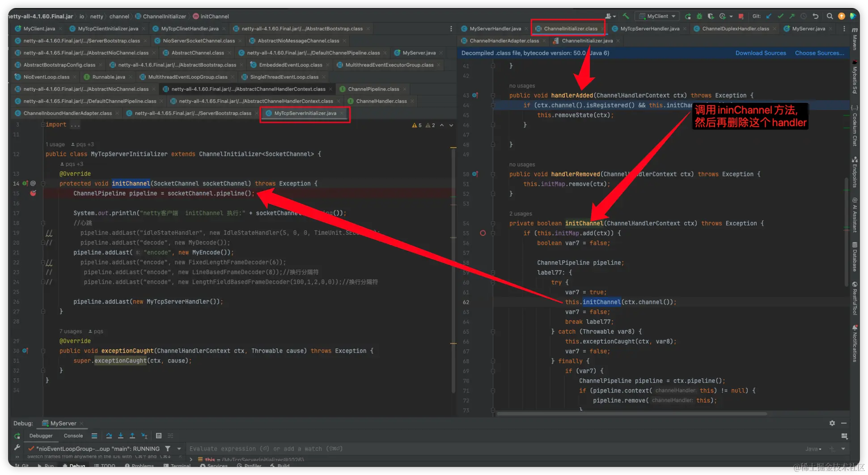The image size is (868, 475).
Task: Go to previous highlighted error arrow
Action: click(x=442, y=125)
